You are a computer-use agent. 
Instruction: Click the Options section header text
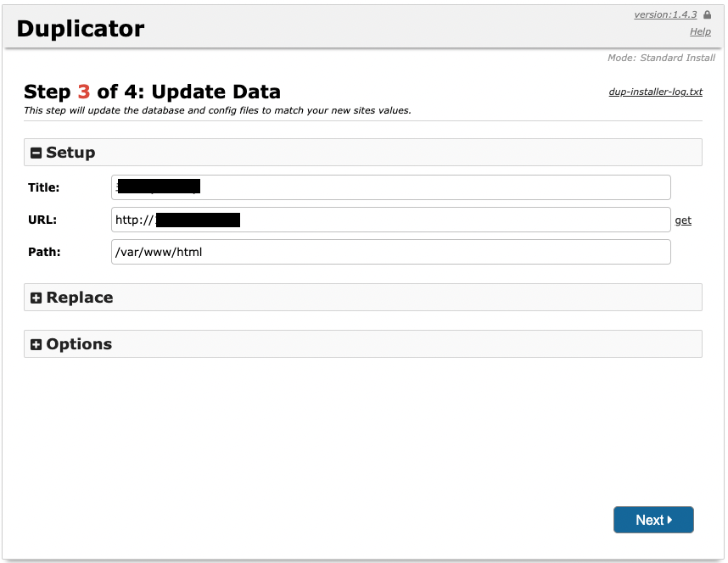click(x=79, y=344)
